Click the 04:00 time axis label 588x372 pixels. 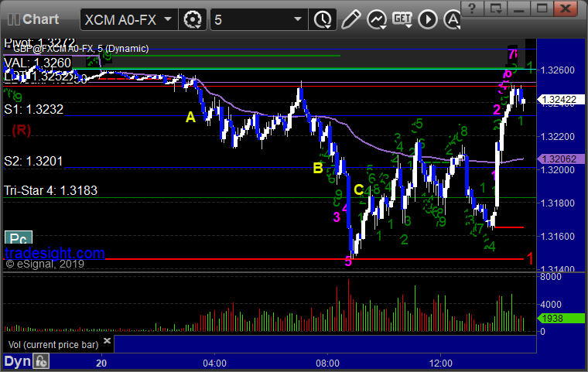pos(214,363)
